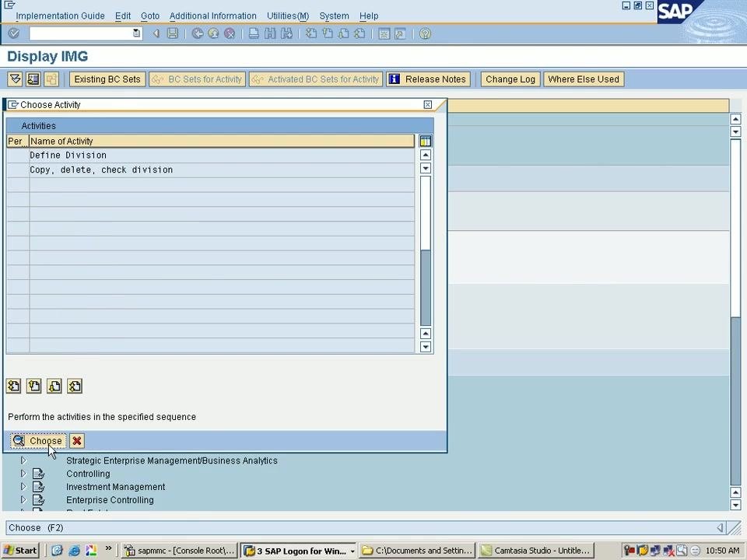Open the Edit menu
The height and width of the screenshot is (560, 747).
123,16
